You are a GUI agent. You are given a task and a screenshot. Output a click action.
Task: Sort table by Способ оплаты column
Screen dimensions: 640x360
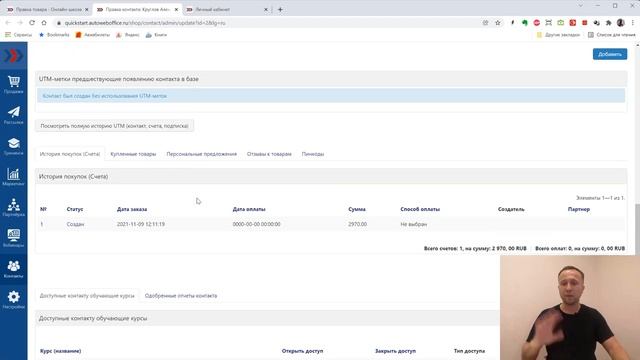(420, 209)
